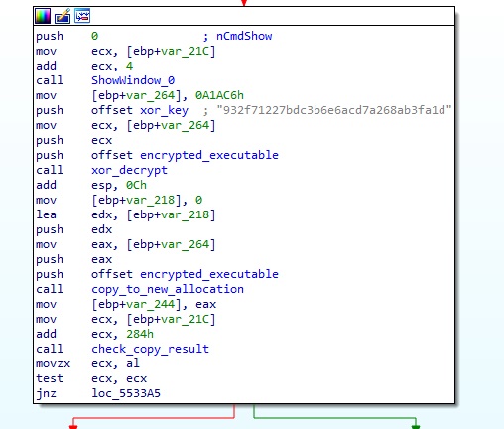Select the ShowWindow_0 call target
Image resolution: width=504 pixels, height=429 pixels.
click(133, 80)
